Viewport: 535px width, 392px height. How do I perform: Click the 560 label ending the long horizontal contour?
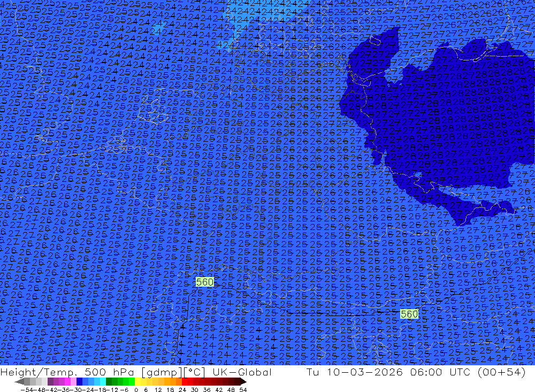409,314
